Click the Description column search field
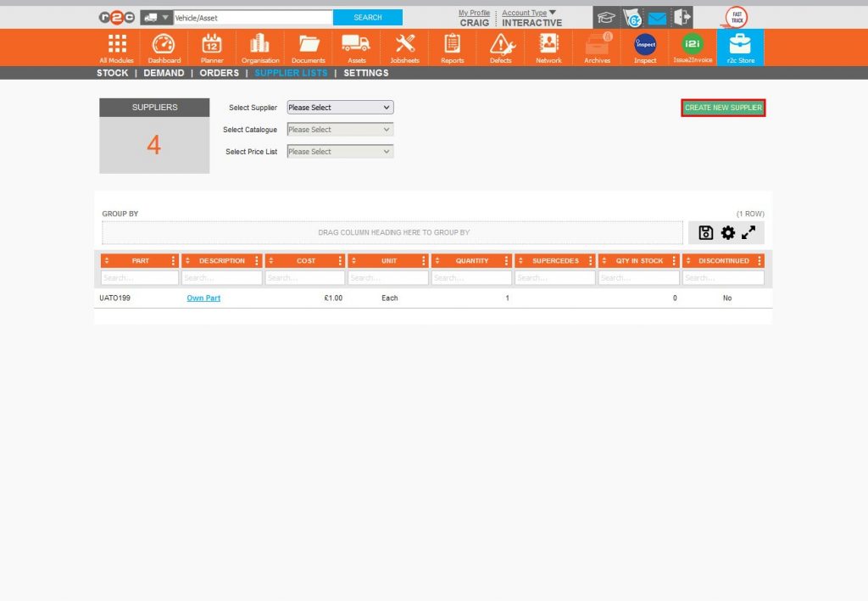 [x=222, y=278]
